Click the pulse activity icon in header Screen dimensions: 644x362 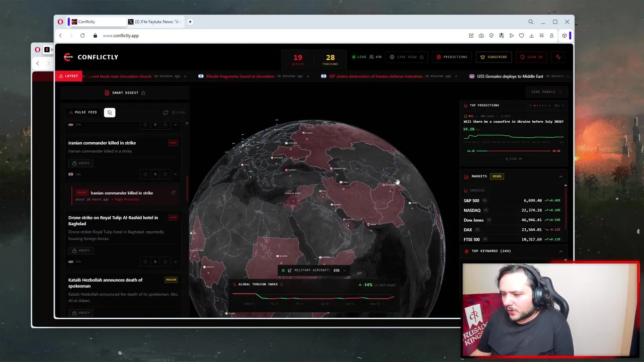point(558,57)
